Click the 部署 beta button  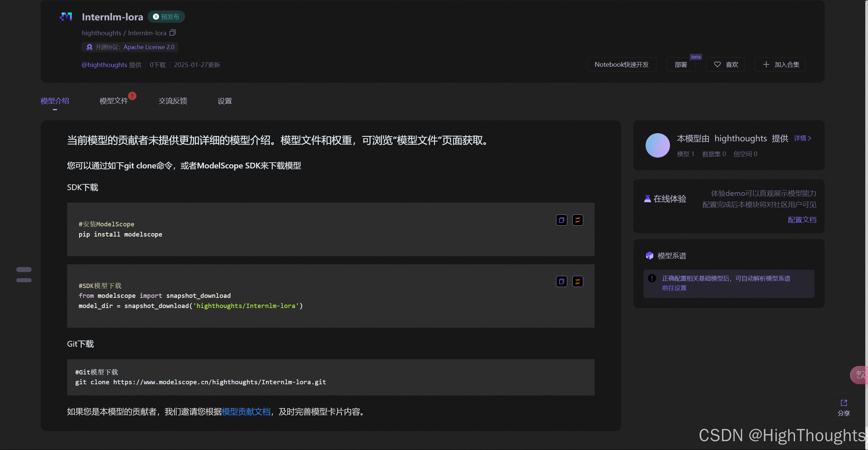pyautogui.click(x=681, y=64)
